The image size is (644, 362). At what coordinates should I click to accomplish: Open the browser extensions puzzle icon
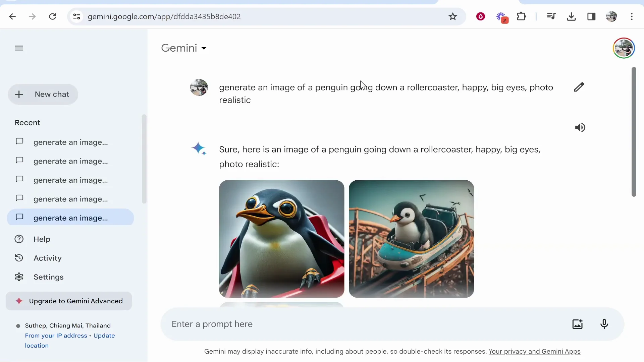click(522, 16)
